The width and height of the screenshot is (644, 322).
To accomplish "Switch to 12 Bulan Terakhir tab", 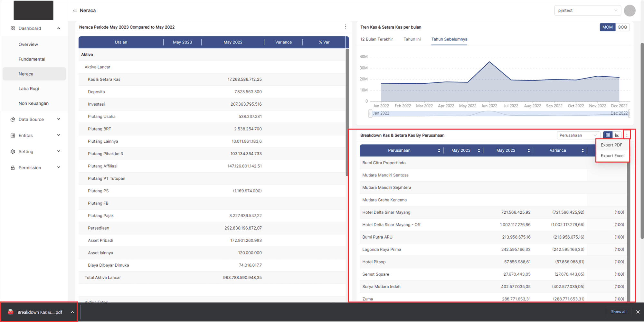I will point(376,39).
